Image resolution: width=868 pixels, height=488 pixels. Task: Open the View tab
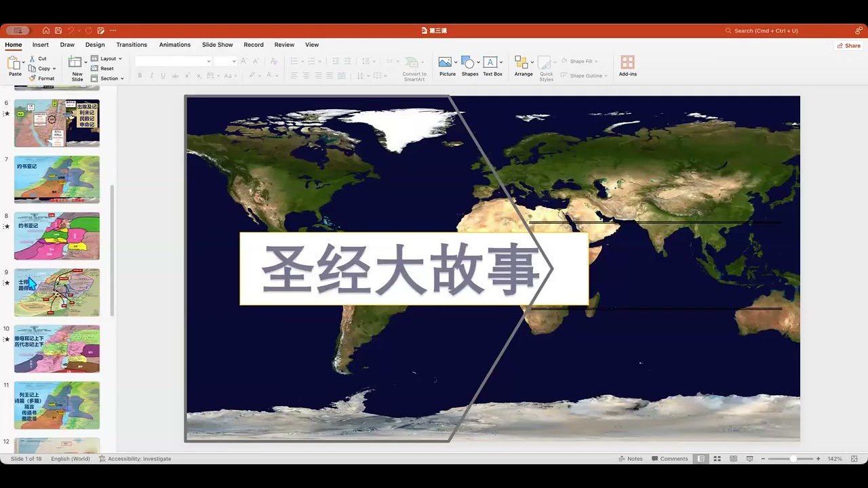coord(312,45)
